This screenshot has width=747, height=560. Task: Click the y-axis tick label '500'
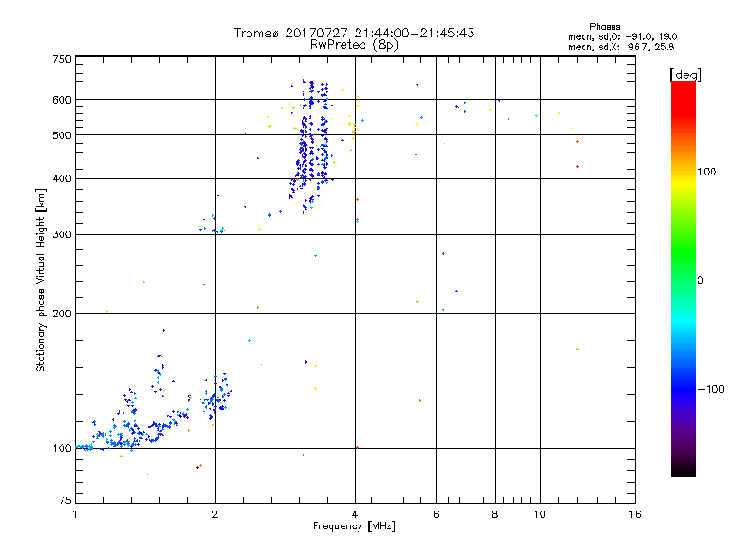(x=62, y=135)
